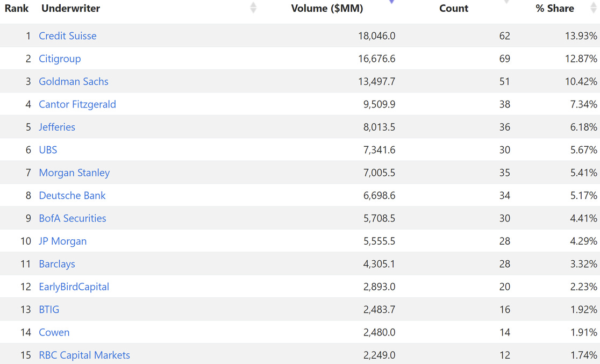The width and height of the screenshot is (600, 364).
Task: Open the Cantor Fitzgerald link
Action: 77,104
